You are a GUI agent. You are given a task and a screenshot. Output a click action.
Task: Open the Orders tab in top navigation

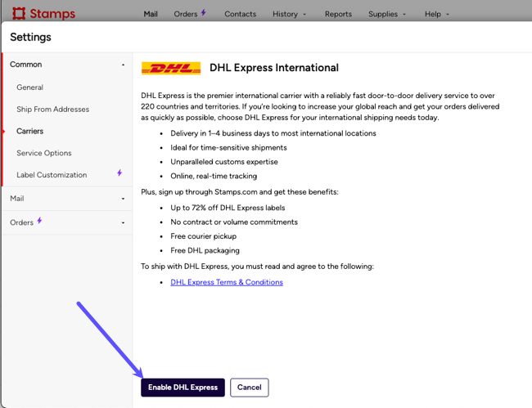186,14
